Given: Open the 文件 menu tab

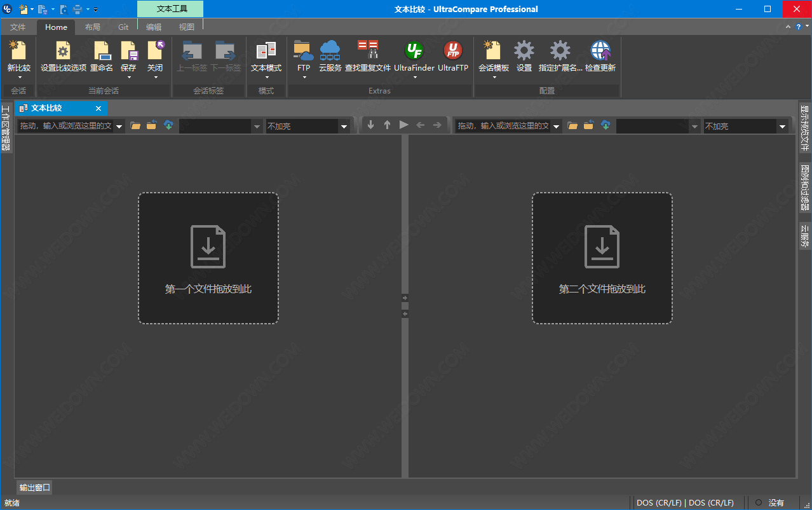Looking at the screenshot, I should pos(18,27).
